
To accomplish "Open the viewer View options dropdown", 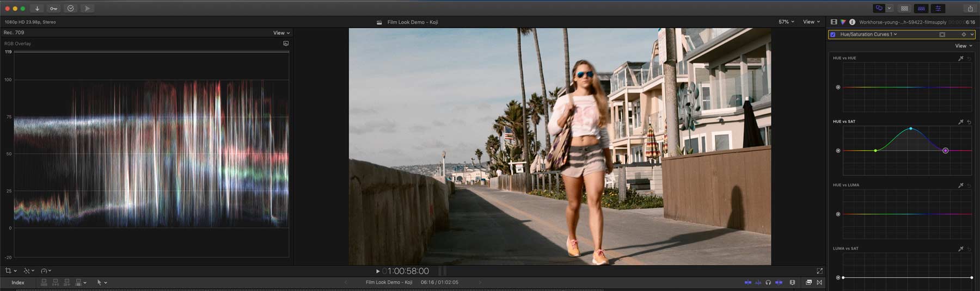I will pos(811,22).
